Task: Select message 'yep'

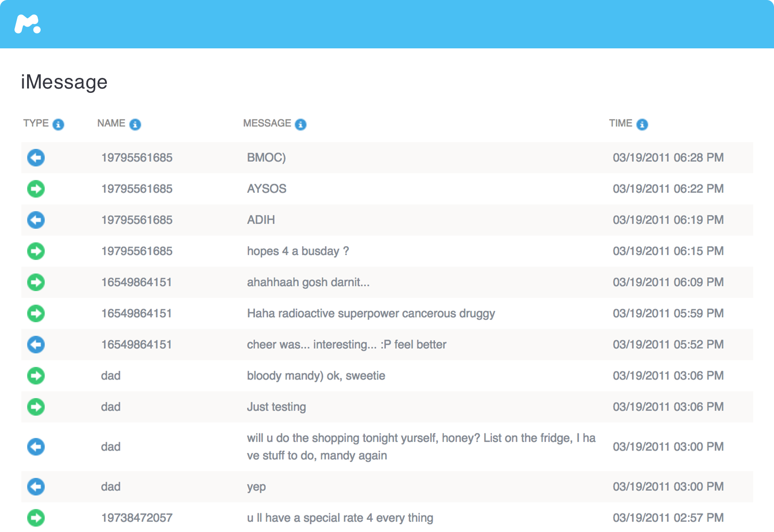Action: point(256,488)
